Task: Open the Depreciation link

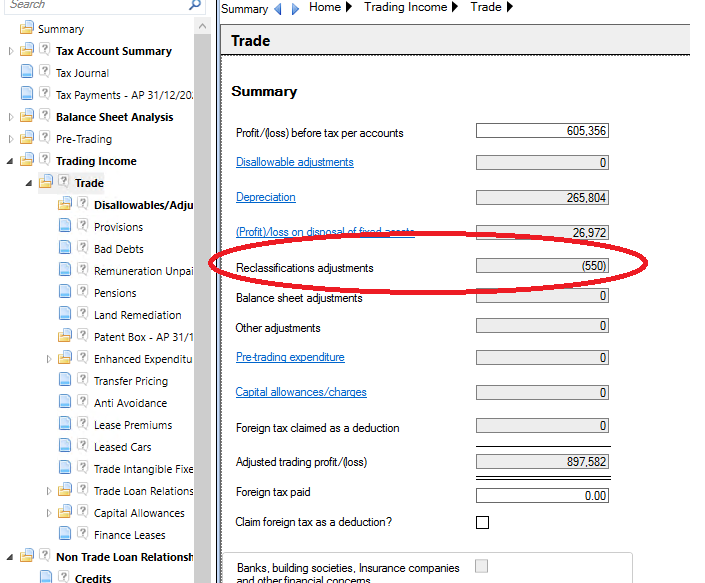Action: pyautogui.click(x=266, y=197)
